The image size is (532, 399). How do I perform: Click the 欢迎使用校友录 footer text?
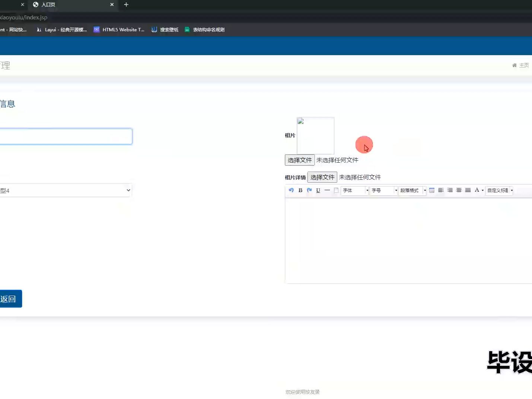303,392
